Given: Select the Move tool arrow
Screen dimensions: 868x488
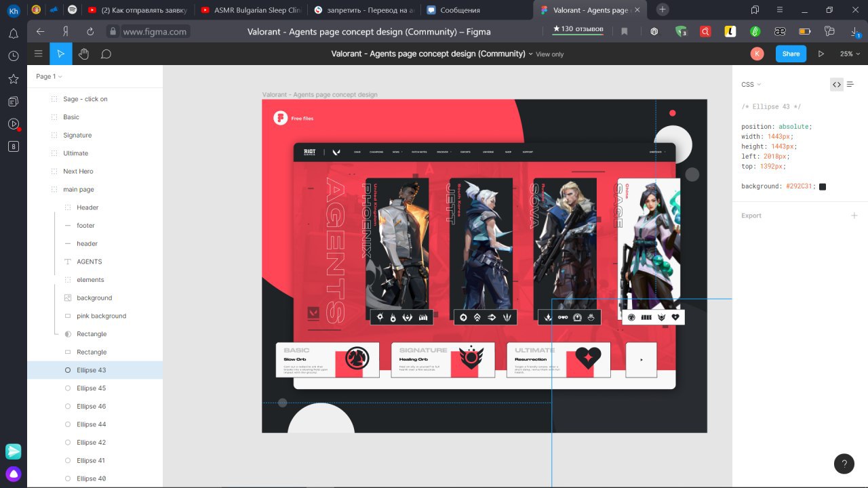Looking at the screenshot, I should (61, 54).
